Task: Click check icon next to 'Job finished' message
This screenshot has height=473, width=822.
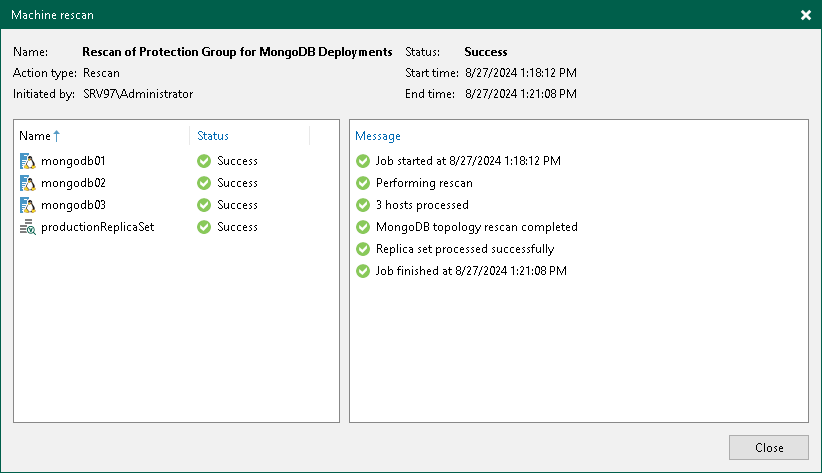Action: pyautogui.click(x=363, y=271)
